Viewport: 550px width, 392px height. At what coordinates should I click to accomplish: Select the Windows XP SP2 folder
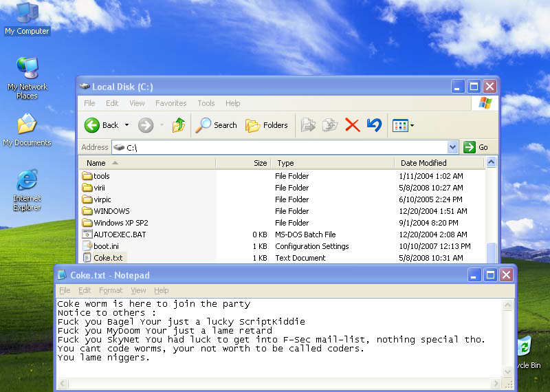click(115, 223)
